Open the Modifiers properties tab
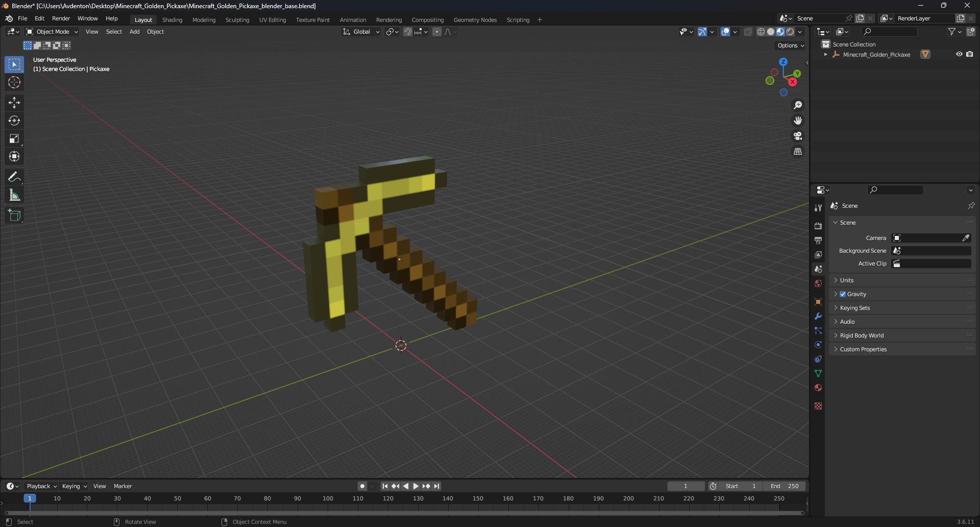This screenshot has width=980, height=527. (818, 316)
